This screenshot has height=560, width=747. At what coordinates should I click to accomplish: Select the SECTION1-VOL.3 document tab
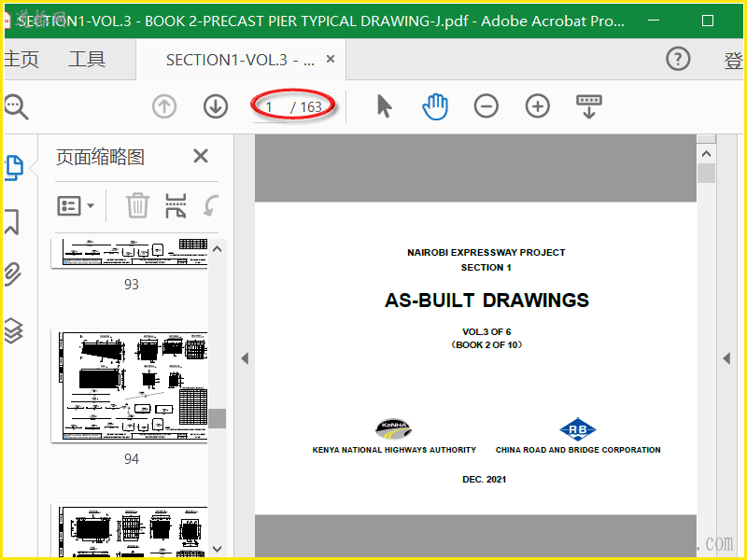(x=240, y=60)
